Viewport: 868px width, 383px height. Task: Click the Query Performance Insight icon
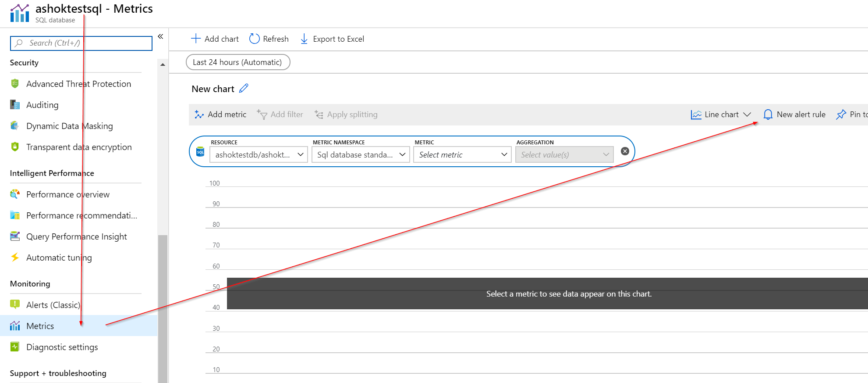point(15,236)
